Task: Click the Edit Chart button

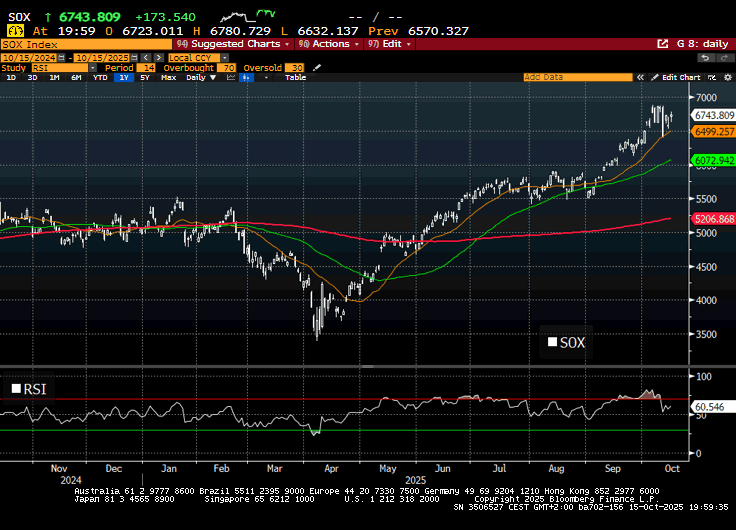Action: click(680, 77)
